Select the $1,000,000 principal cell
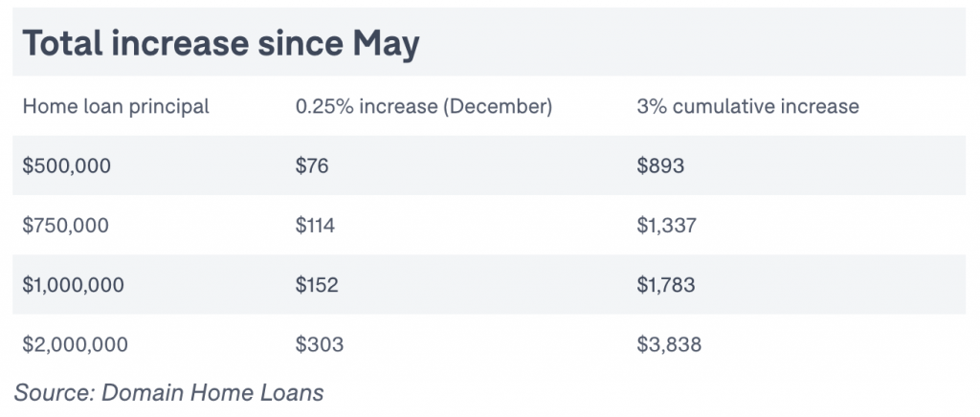980x417 pixels. [73, 285]
